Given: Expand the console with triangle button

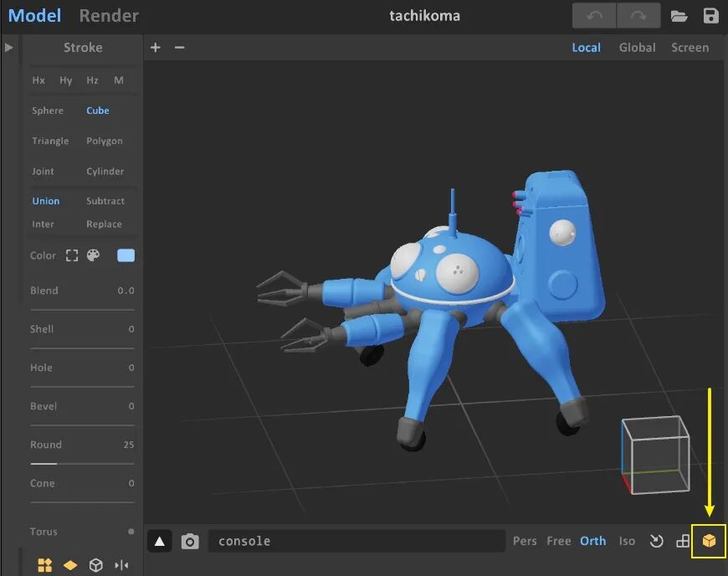Looking at the screenshot, I should tap(160, 541).
